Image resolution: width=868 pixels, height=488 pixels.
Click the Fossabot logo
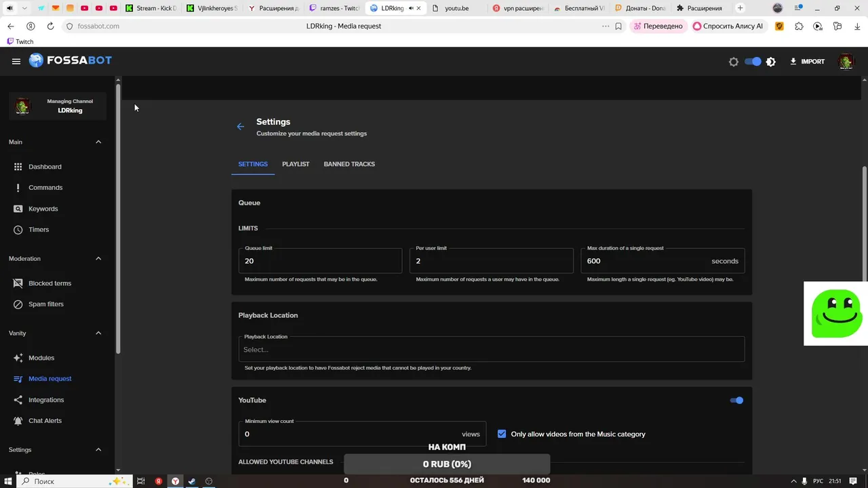pyautogui.click(x=70, y=60)
